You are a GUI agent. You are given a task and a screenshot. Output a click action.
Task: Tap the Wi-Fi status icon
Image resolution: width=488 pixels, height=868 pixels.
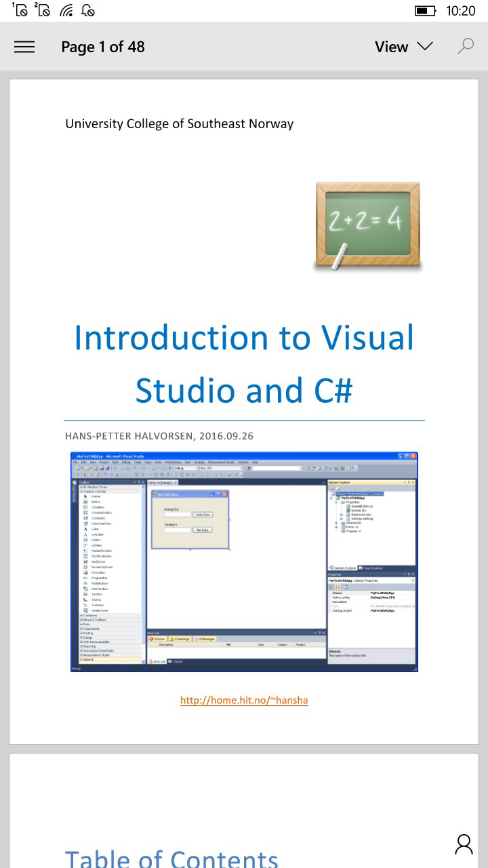pyautogui.click(x=66, y=10)
